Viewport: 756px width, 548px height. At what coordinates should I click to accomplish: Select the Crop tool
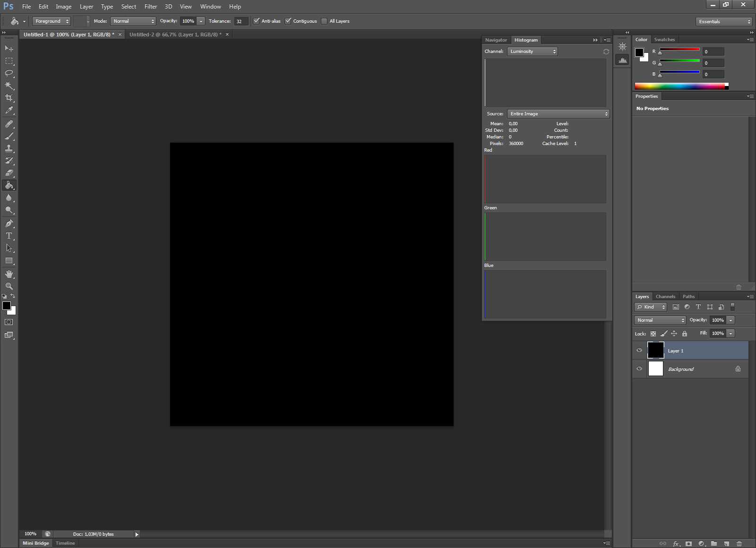tap(9, 98)
